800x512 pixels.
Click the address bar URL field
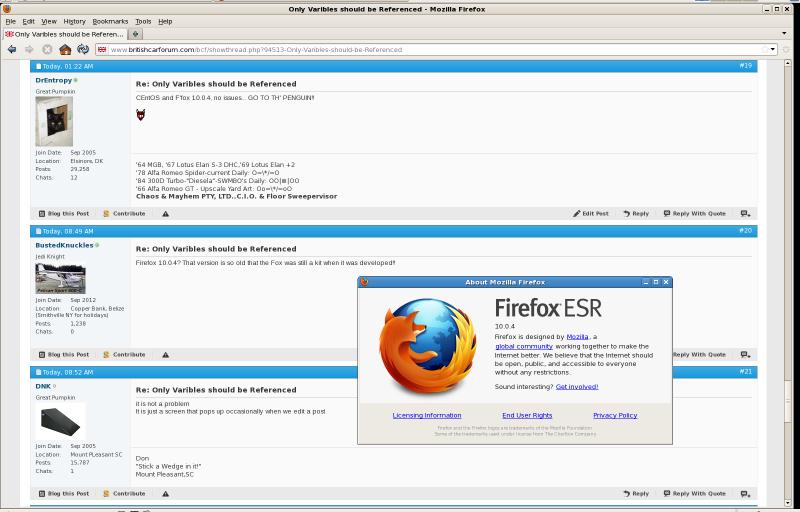tap(400, 49)
